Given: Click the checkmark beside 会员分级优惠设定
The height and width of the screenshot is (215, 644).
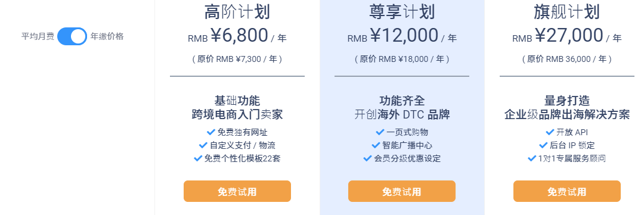Looking at the screenshot, I should pos(367,158).
